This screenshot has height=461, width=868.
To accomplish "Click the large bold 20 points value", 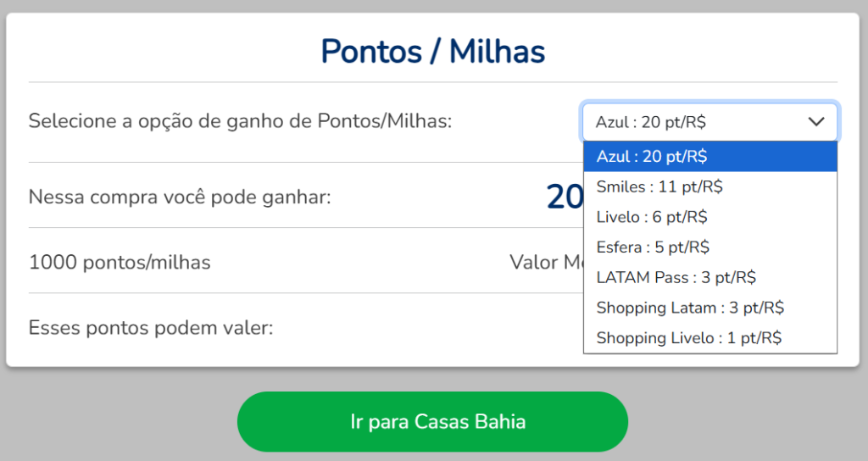I will (x=564, y=197).
